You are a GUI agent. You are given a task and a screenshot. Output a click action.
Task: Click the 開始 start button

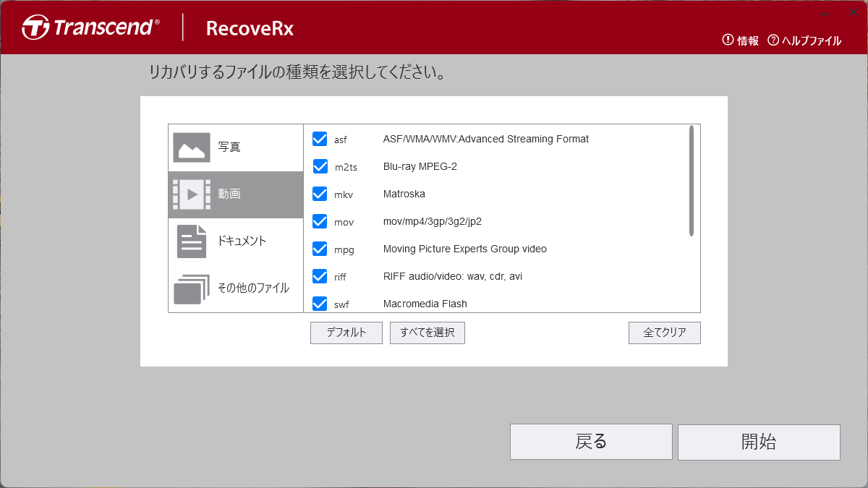click(x=759, y=442)
